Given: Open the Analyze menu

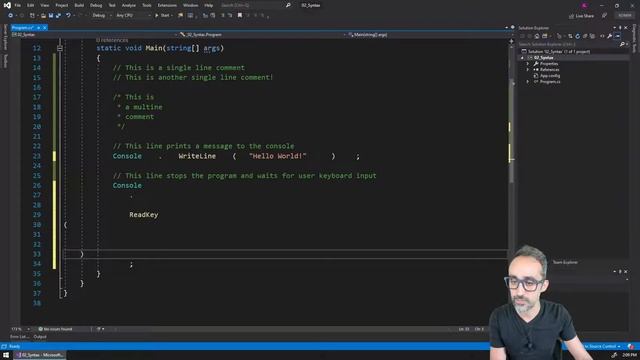Looking at the screenshot, I should 129,5.
